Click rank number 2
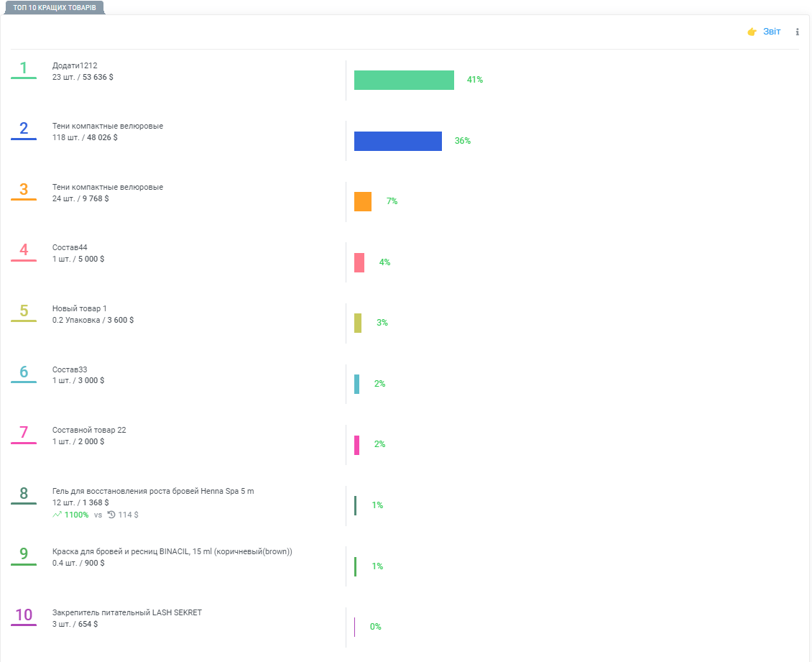Image resolution: width=812 pixels, height=662 pixels. click(23, 129)
